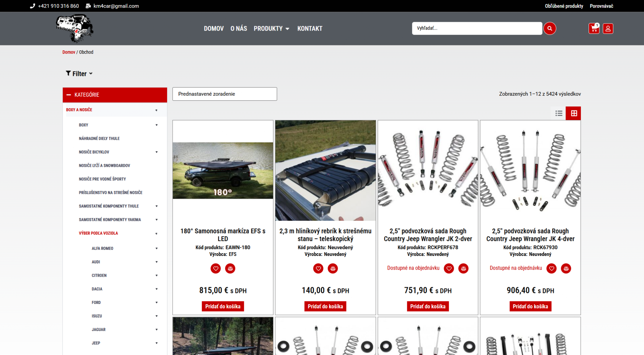This screenshot has width=644, height=355.
Task: Expand the JAGUAR vehicle arrow
Action: coord(156,329)
